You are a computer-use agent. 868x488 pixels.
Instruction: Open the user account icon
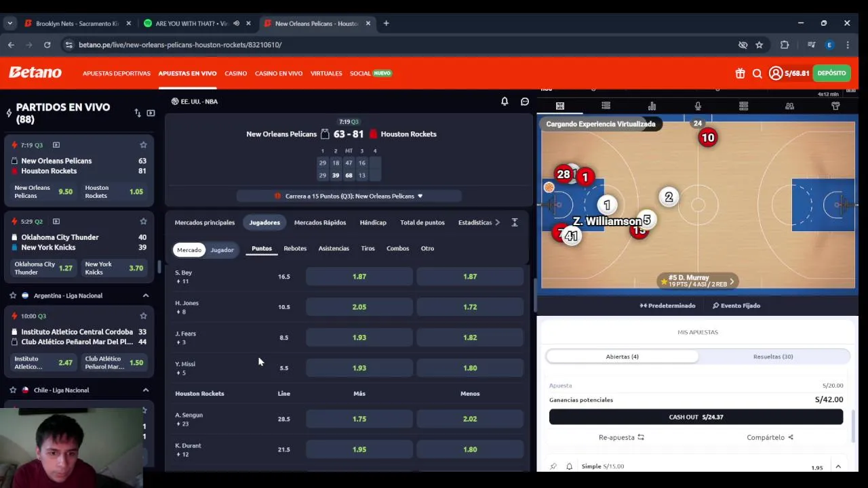click(776, 73)
